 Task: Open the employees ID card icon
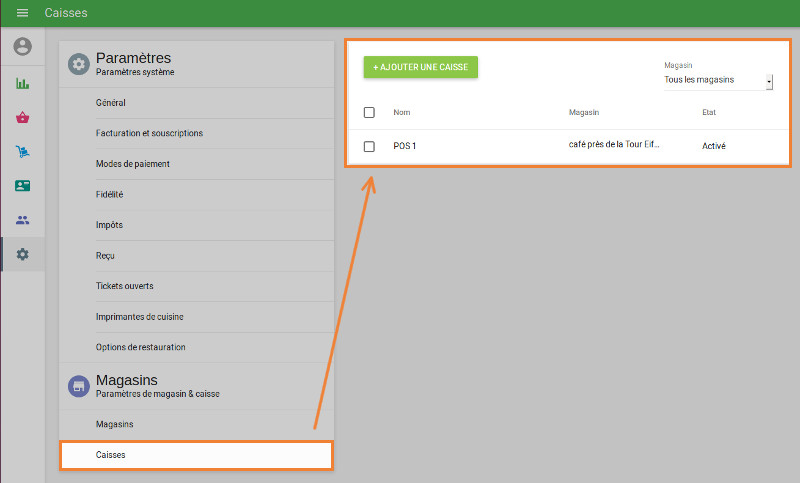[22, 186]
